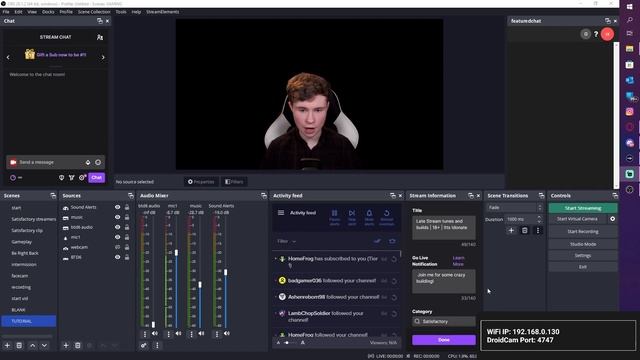Viewport: 640px width, 360px height.
Task: Open the Tools menu
Action: pyautogui.click(x=121, y=12)
